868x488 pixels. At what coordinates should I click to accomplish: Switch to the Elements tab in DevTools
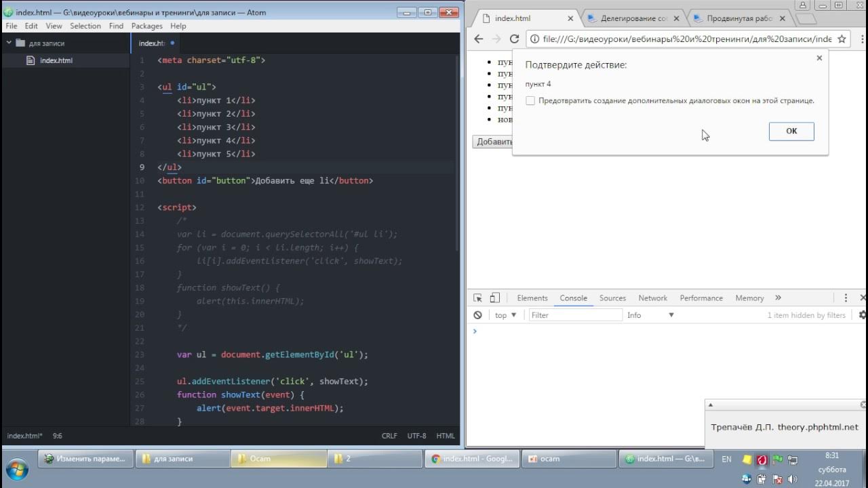(532, 298)
